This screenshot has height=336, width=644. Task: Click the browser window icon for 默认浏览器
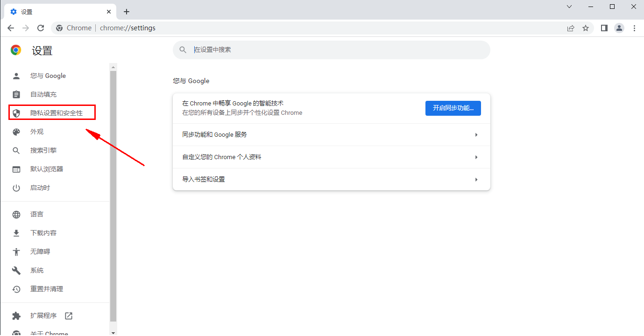(x=16, y=169)
